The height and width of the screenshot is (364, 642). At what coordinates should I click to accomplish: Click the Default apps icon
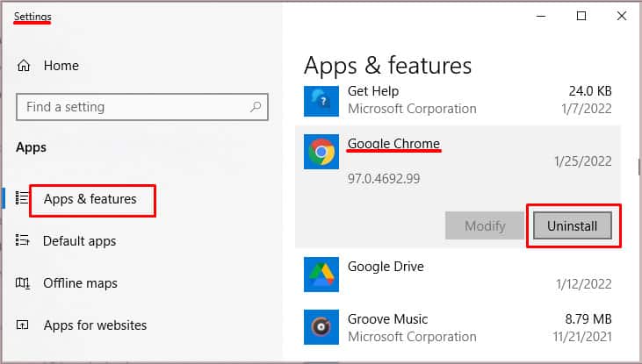click(22, 240)
